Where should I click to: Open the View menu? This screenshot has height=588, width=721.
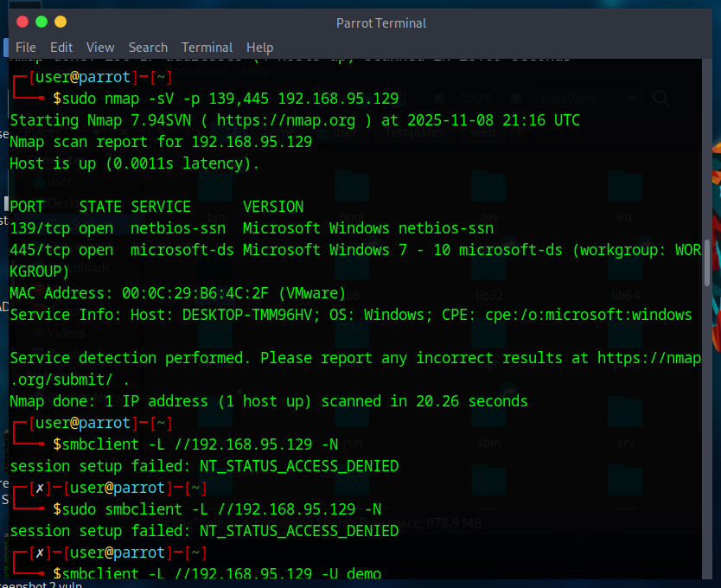tap(100, 48)
